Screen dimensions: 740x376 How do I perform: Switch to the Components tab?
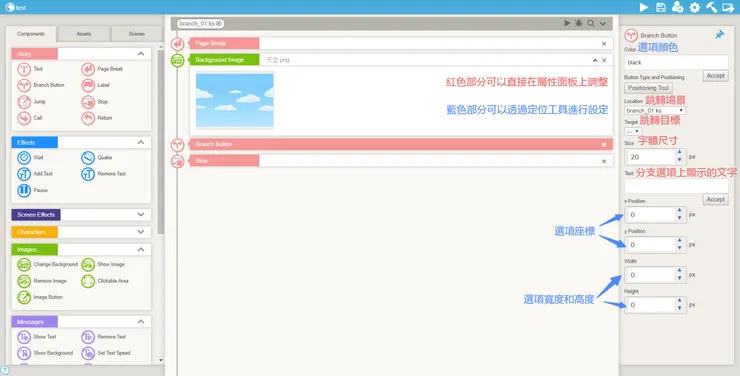(x=31, y=34)
